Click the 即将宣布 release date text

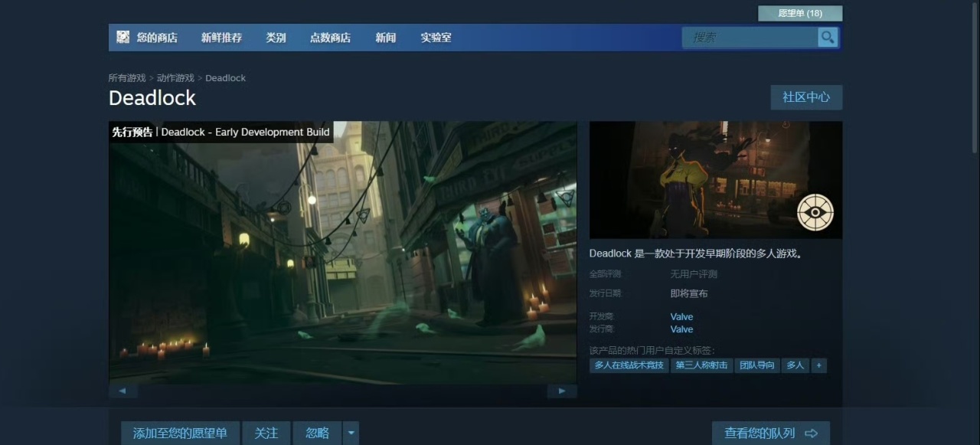click(689, 293)
